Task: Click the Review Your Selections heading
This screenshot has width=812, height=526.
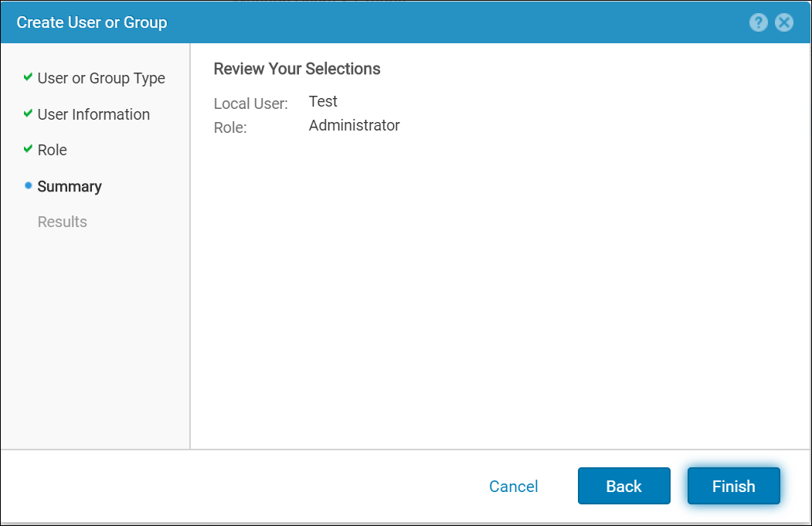Action: [297, 69]
